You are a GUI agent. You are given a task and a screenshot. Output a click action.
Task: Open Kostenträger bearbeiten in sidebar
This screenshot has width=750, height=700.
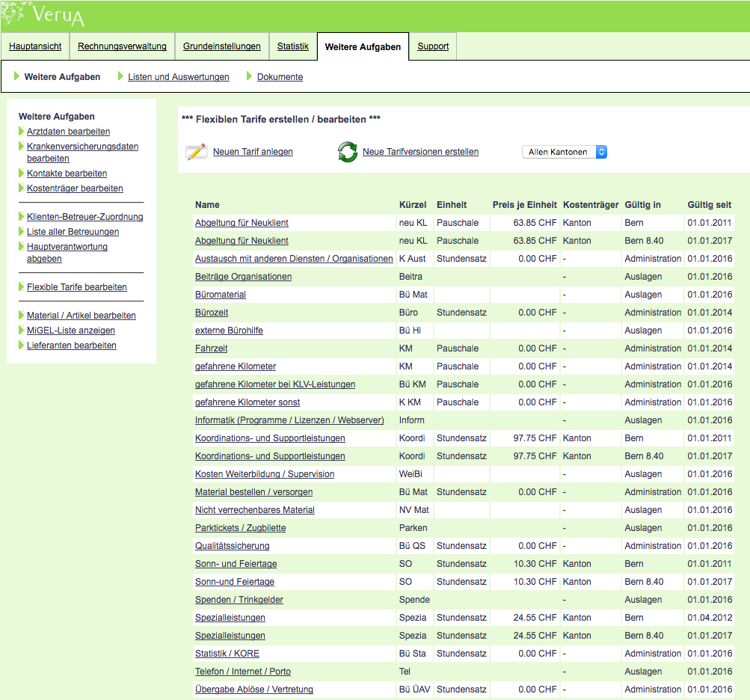click(75, 188)
